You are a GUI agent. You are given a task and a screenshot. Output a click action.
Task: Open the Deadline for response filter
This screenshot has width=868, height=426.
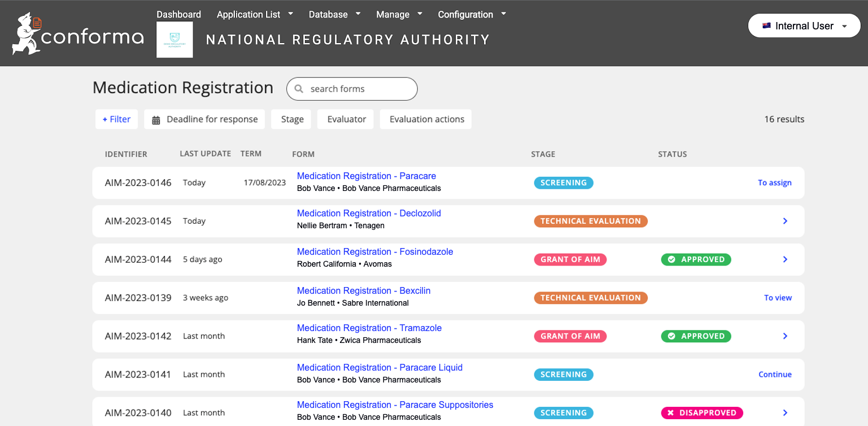tap(204, 119)
